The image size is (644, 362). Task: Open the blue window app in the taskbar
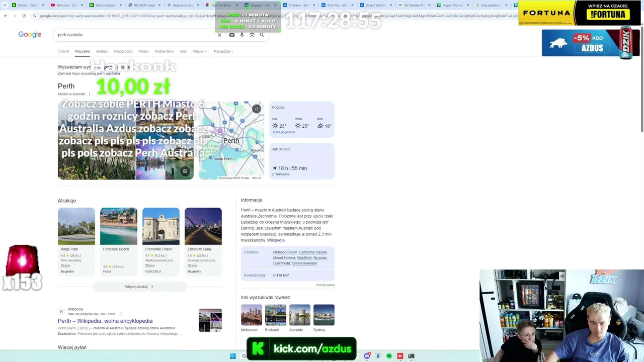378,356
